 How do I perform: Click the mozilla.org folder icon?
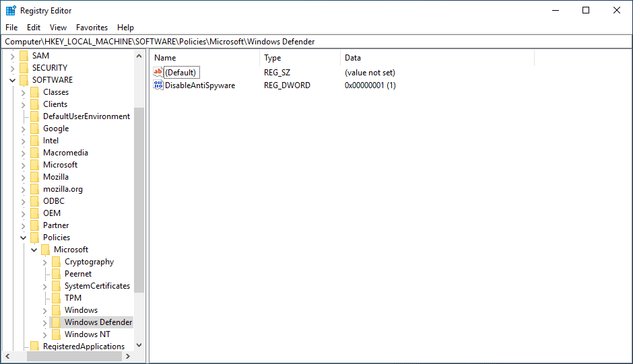pos(35,189)
